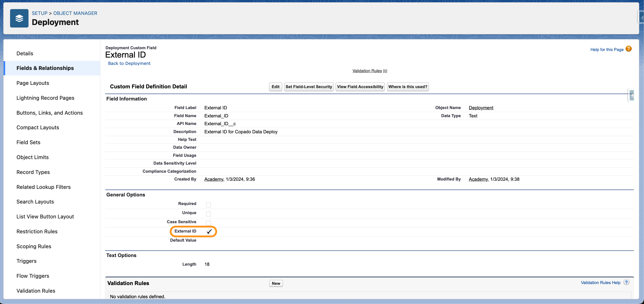Click the SETUP breadcrumb link
644x304 pixels.
pyautogui.click(x=40, y=13)
